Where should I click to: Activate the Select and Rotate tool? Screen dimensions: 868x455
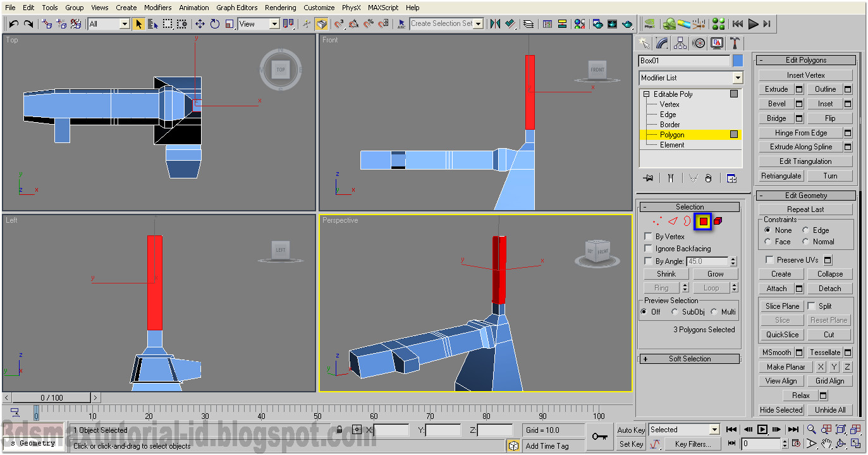[x=214, y=23]
